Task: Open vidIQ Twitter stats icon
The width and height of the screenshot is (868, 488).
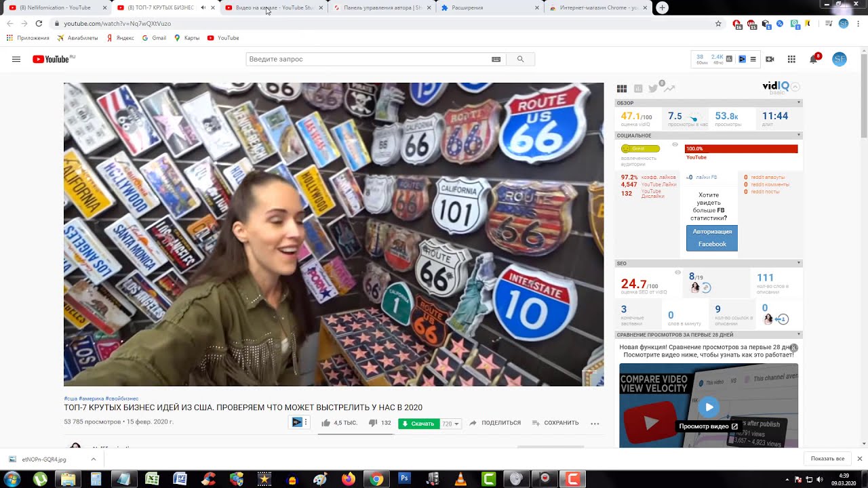Action: point(653,88)
